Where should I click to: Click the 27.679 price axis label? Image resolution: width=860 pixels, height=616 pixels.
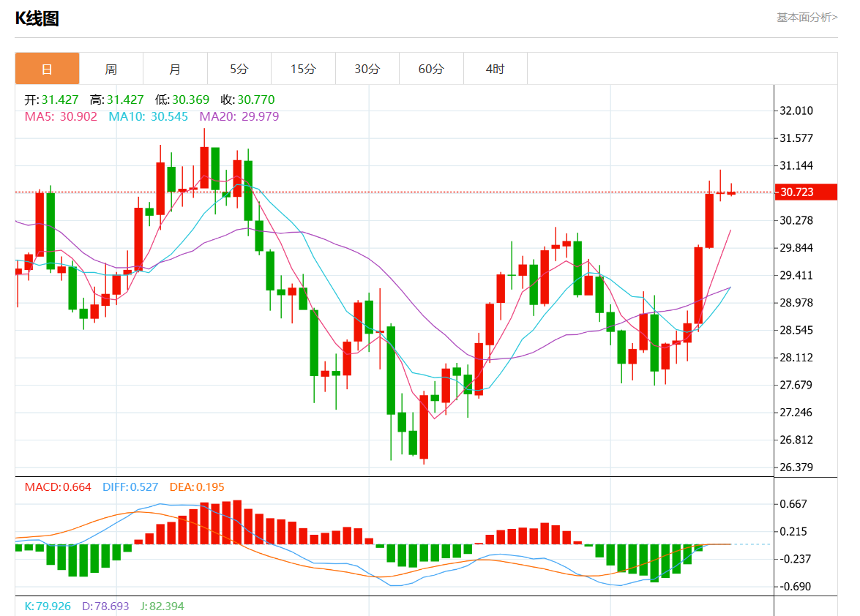796,385
